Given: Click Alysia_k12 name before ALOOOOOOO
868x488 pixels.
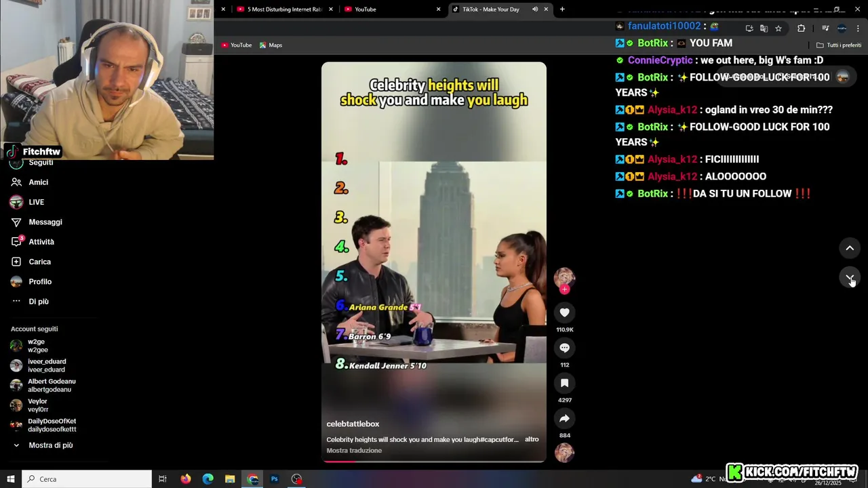Looking at the screenshot, I should pos(672,176).
